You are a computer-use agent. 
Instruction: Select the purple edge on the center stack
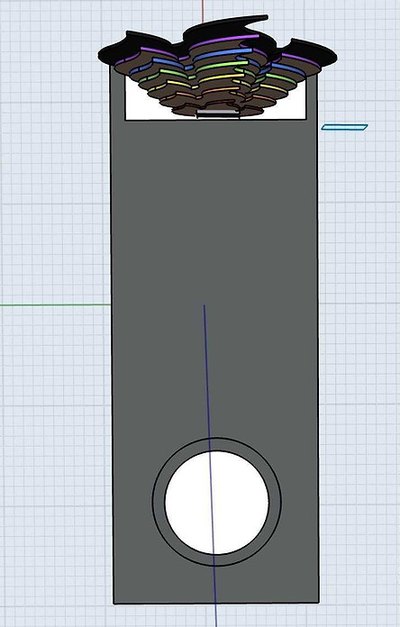click(x=224, y=40)
